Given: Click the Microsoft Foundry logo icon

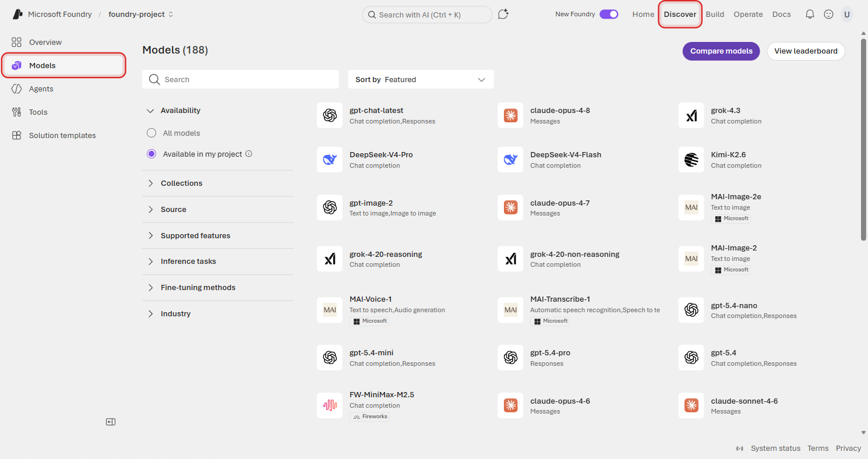Looking at the screenshot, I should [x=18, y=15].
